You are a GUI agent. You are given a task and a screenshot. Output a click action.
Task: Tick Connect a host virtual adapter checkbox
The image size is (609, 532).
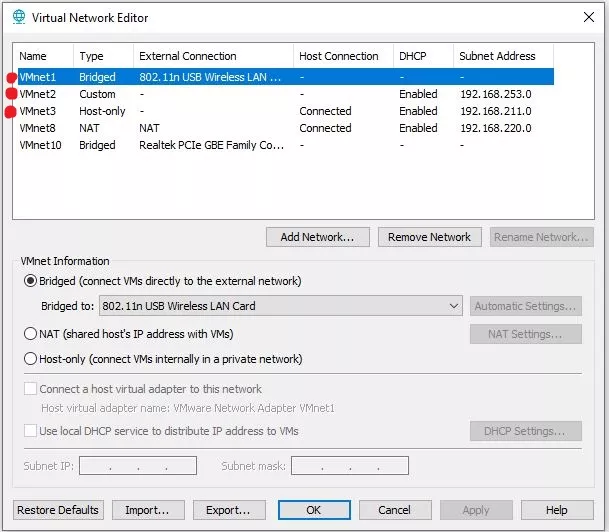coord(30,388)
